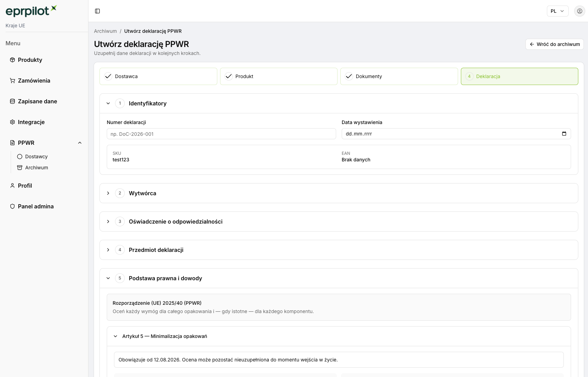The width and height of the screenshot is (588, 377).
Task: Go back to the Dokumenty step
Action: coord(399,76)
